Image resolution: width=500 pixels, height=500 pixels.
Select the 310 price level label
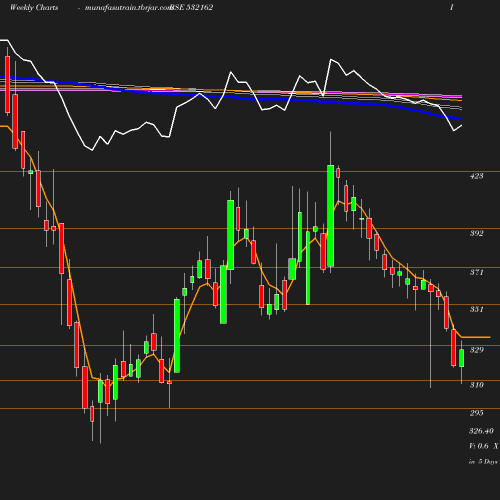[x=477, y=385]
